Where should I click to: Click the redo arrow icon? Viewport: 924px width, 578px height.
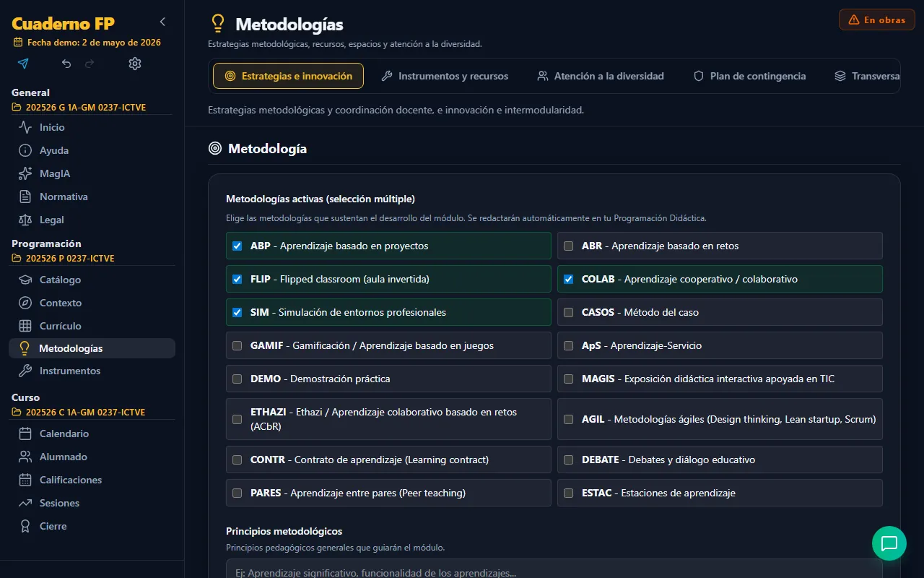coord(90,64)
